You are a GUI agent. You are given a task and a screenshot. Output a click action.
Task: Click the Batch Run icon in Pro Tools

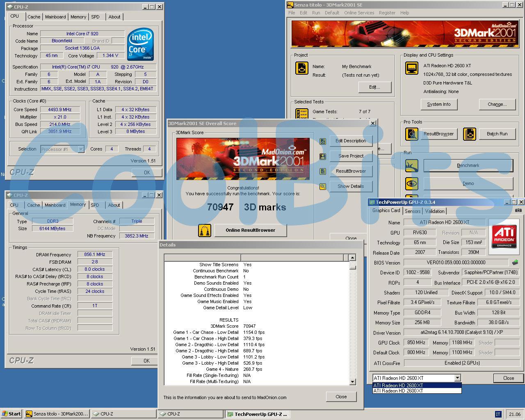[x=470, y=134]
